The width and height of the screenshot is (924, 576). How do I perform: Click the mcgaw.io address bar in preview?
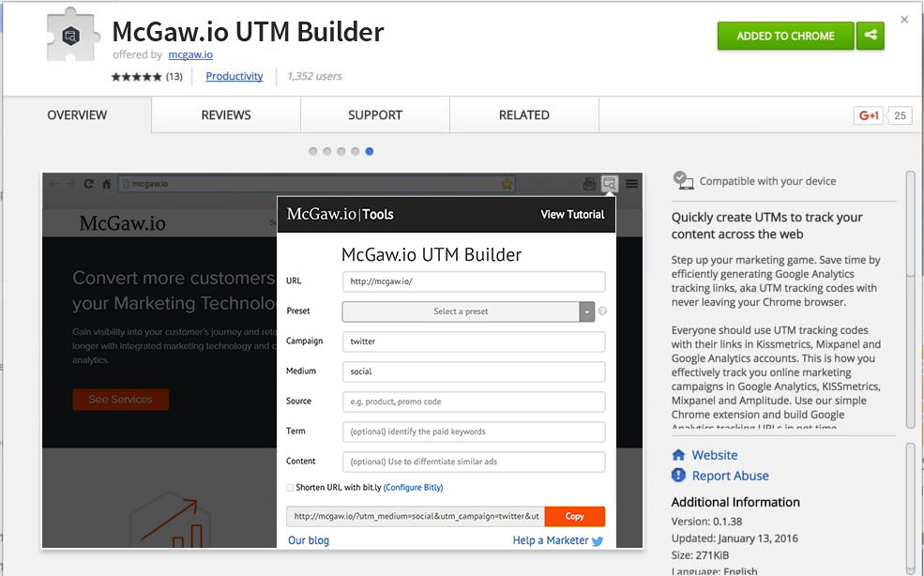click(317, 184)
